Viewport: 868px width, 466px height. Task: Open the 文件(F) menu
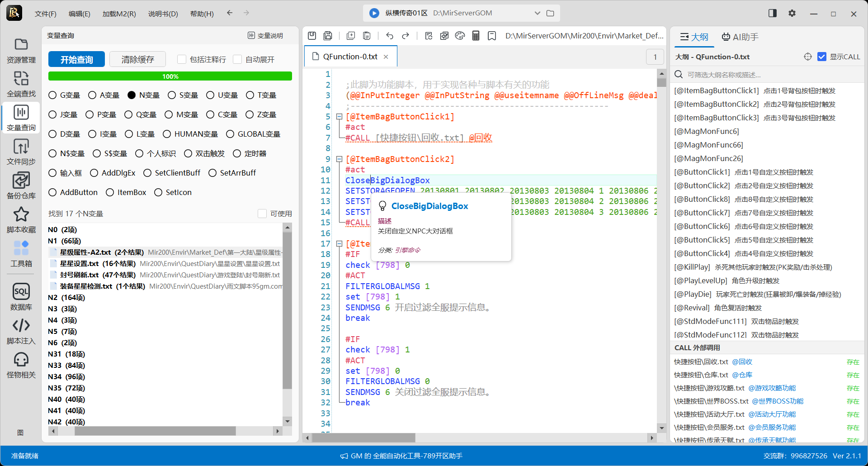click(x=46, y=14)
